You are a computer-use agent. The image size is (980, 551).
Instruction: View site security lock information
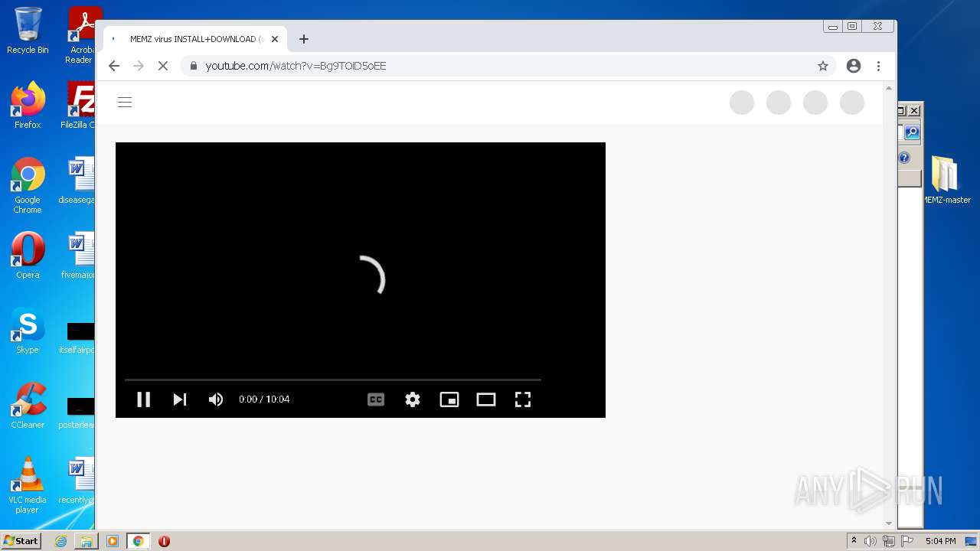pos(194,66)
